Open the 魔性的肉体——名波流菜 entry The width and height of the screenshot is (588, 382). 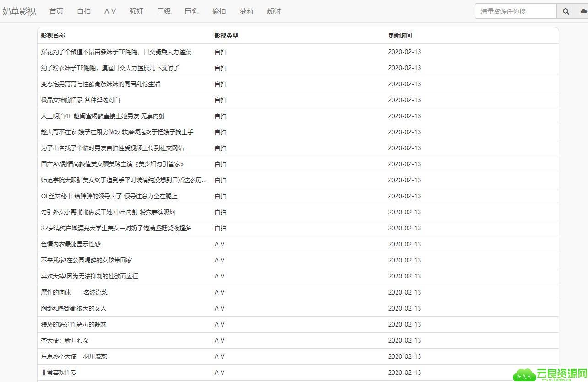pyautogui.click(x=74, y=292)
